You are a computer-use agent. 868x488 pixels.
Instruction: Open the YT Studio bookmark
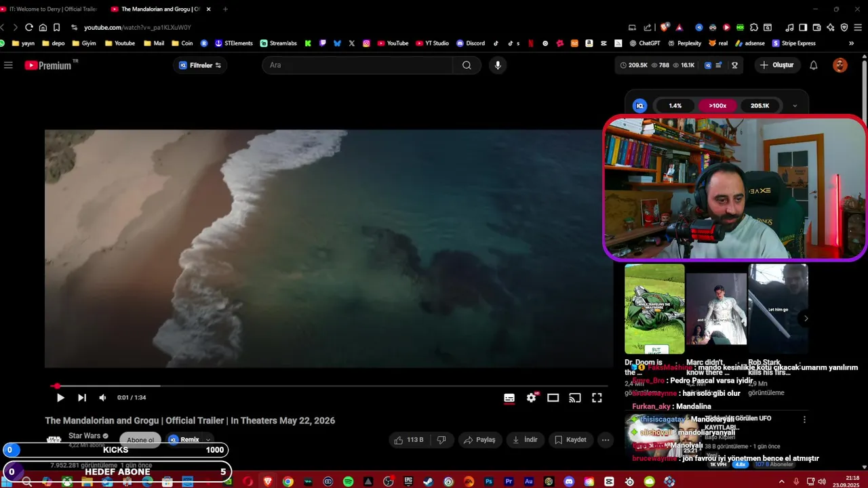431,43
